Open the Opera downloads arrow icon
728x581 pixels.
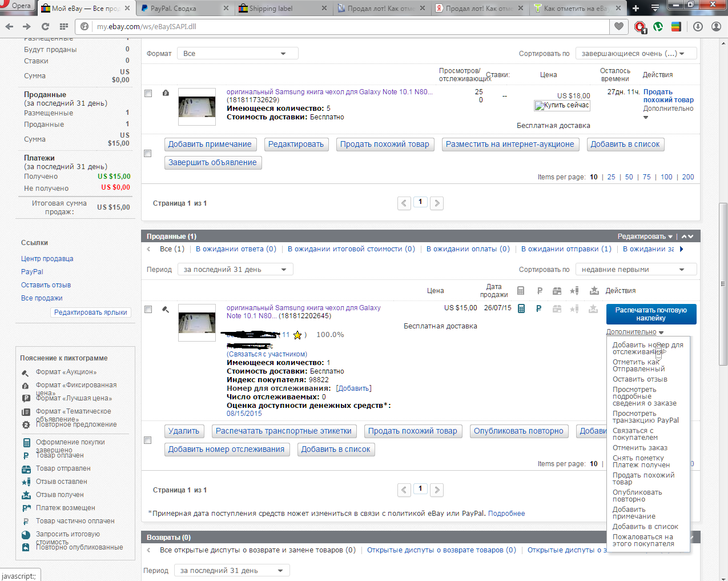point(698,26)
